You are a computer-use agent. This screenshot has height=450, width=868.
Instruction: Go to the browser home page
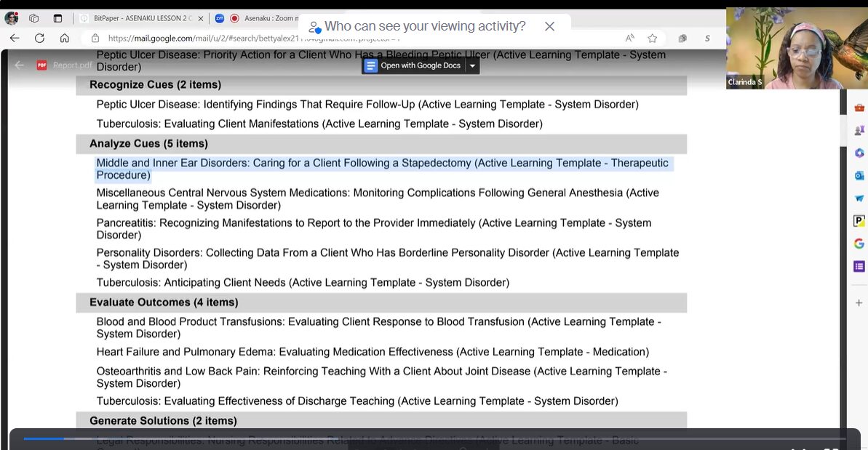(x=65, y=38)
